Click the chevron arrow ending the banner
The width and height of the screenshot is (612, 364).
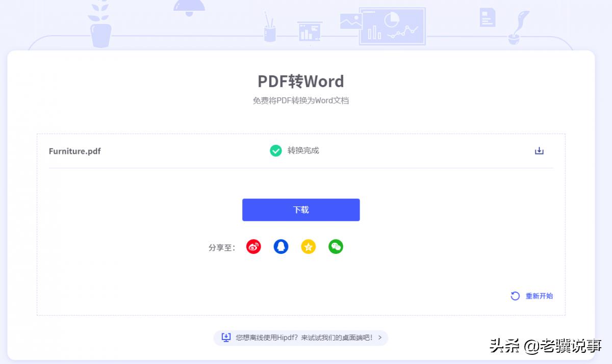coord(379,337)
